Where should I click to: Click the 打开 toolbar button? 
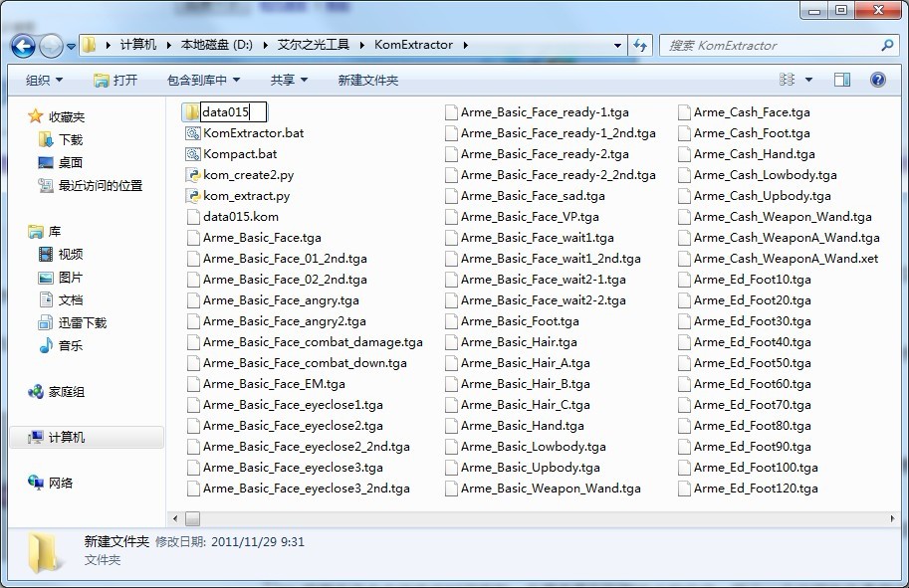click(x=115, y=80)
